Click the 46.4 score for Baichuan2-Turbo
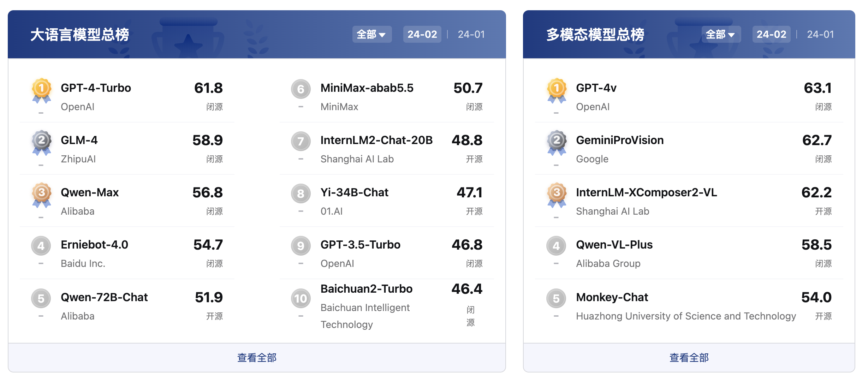Image resolution: width=868 pixels, height=382 pixels. point(467,289)
